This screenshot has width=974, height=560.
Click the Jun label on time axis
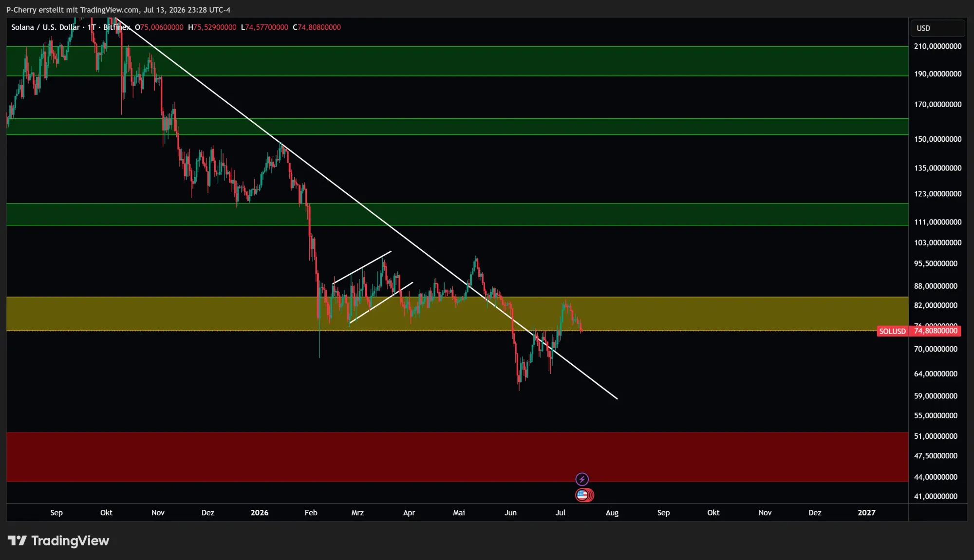(510, 513)
